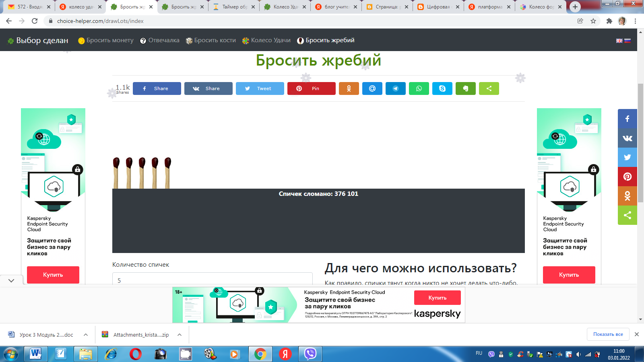Screen dimensions: 644x362
Task: Click the address bar URL
Action: pos(100,21)
